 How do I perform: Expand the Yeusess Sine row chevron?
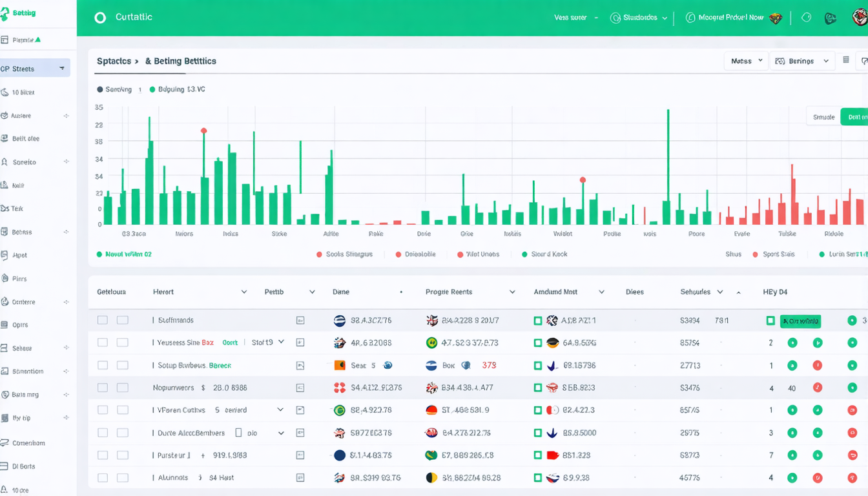(281, 342)
